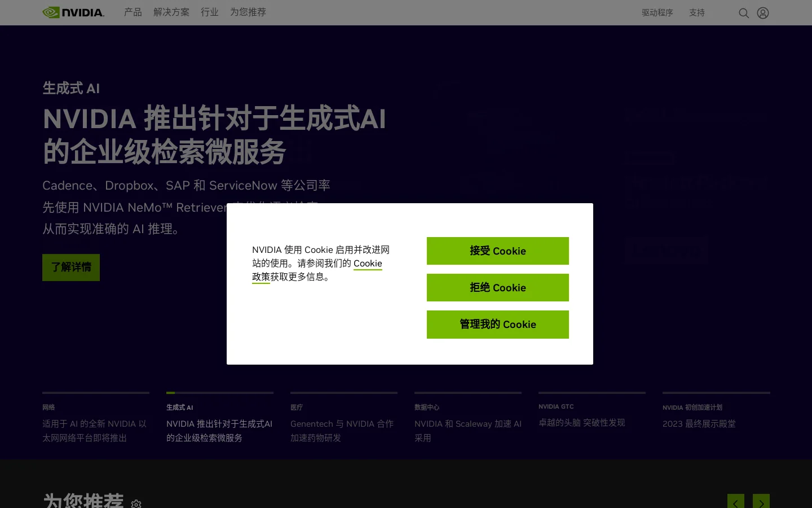812x508 pixels.
Task: Select the NVIDIA GTC carousel slide
Action: coord(592,411)
